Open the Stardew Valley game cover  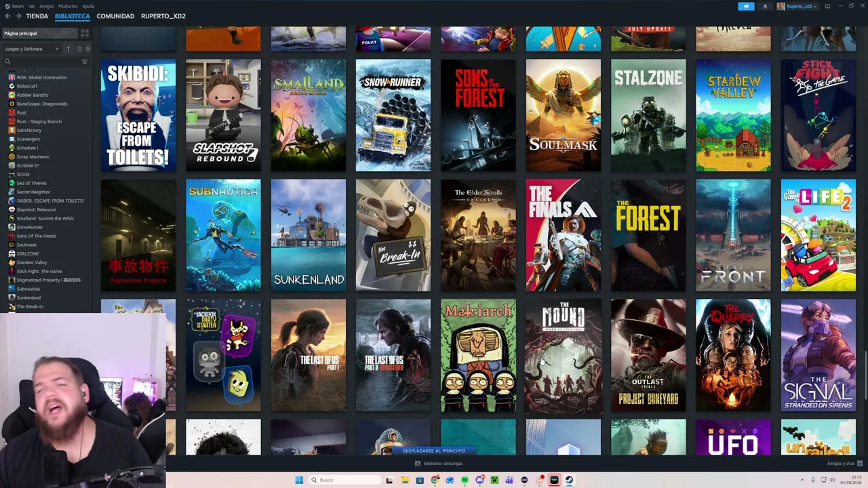tap(733, 115)
